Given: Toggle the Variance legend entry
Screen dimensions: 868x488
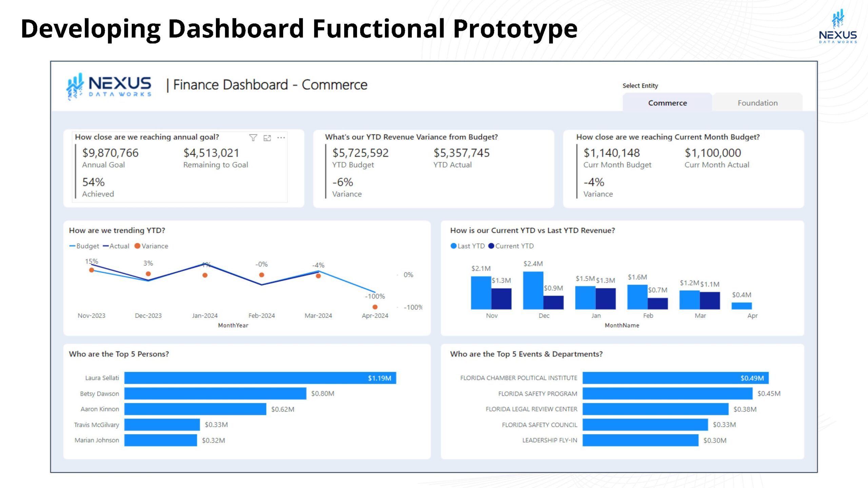Looking at the screenshot, I should coord(151,246).
